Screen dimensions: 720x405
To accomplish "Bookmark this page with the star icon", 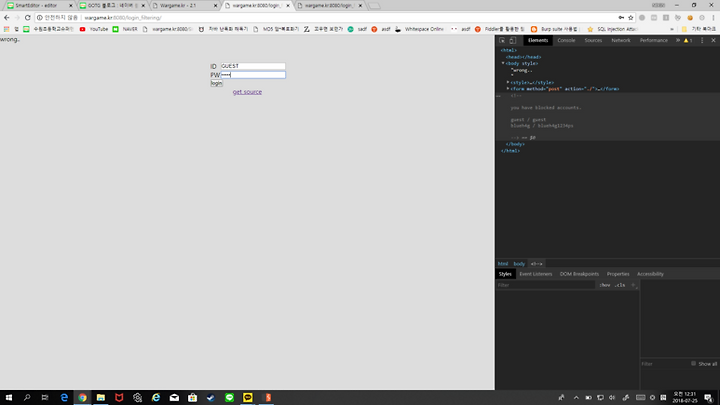I will tap(631, 17).
